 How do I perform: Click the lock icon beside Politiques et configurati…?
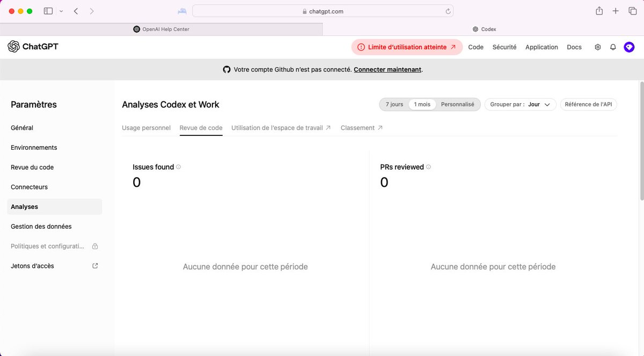[x=95, y=246]
